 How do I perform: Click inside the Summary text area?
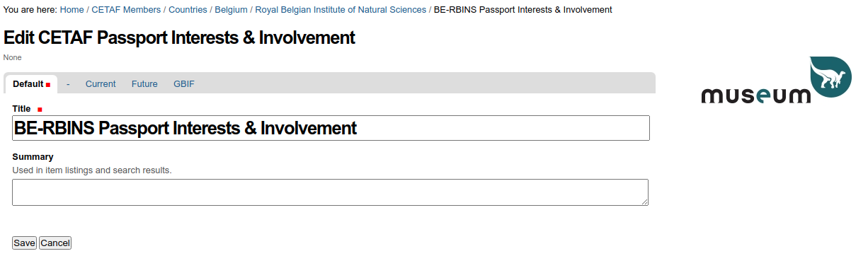click(x=331, y=192)
